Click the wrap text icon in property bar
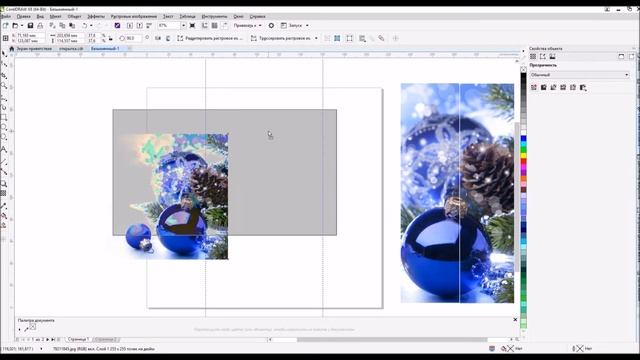 click(362, 38)
